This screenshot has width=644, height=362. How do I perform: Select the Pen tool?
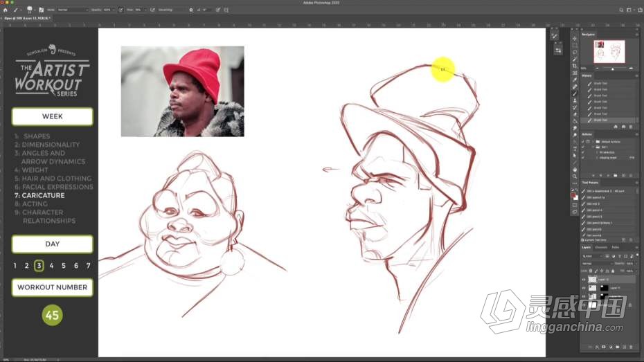[x=575, y=142]
